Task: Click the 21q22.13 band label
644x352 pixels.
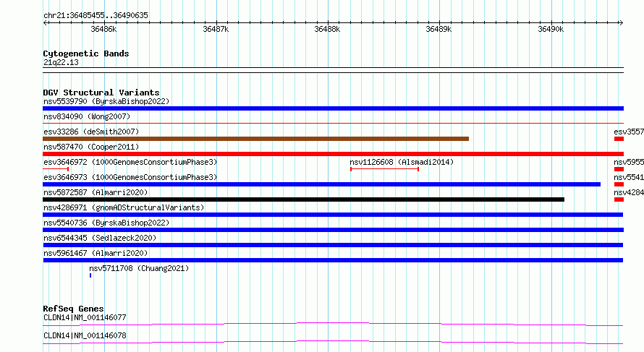Action: click(x=61, y=62)
